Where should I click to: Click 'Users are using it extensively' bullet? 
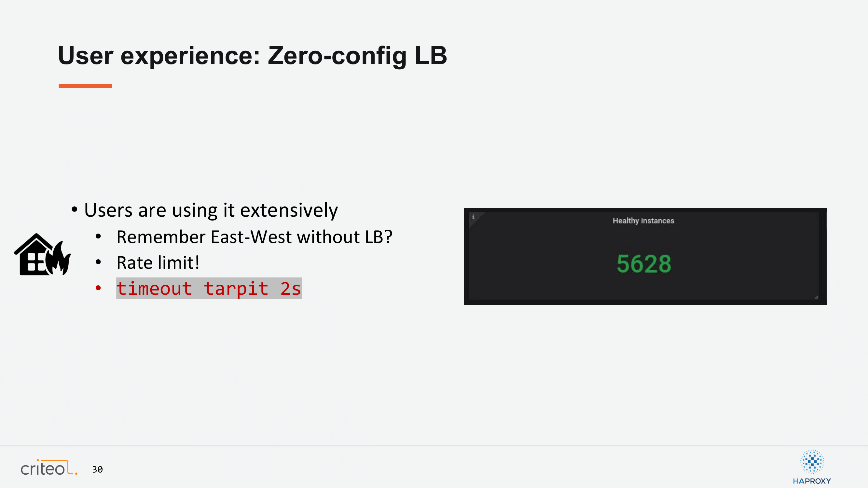click(x=211, y=210)
